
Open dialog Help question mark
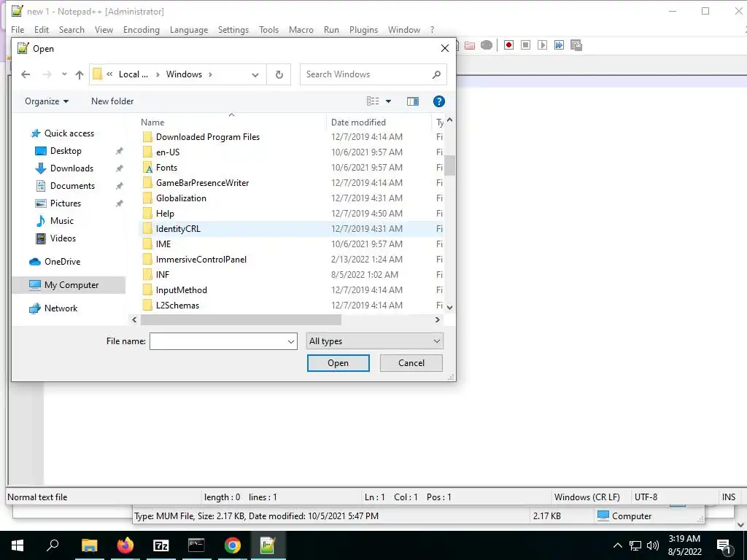pyautogui.click(x=438, y=101)
